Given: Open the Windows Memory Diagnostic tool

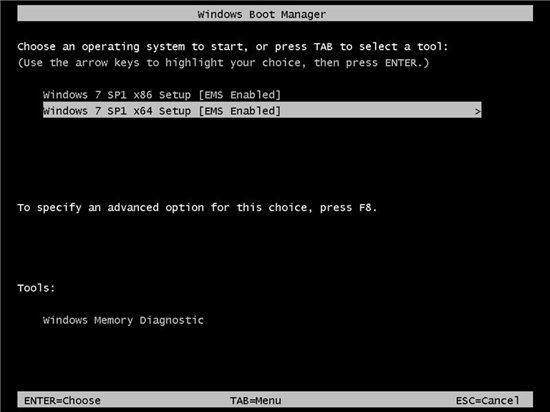Looking at the screenshot, I should click(123, 320).
